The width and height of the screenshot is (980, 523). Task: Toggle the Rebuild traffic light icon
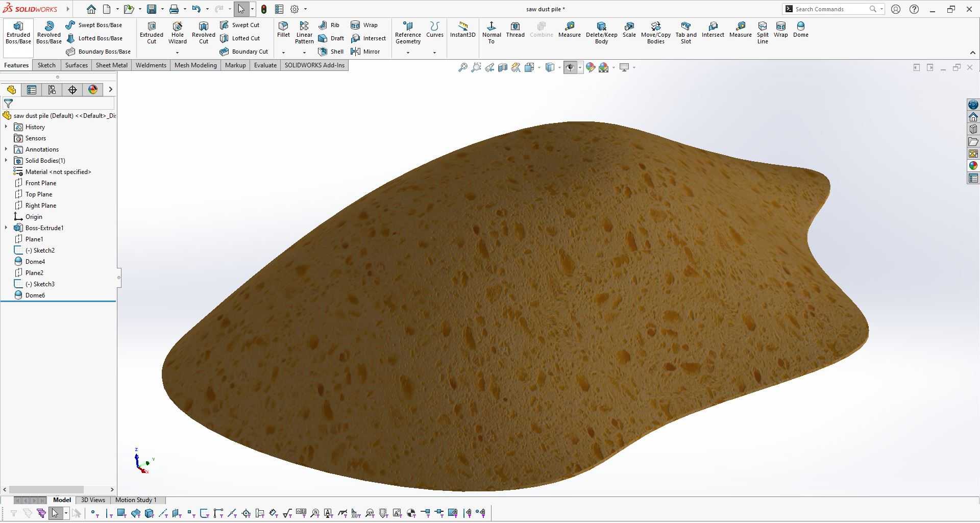tap(264, 9)
